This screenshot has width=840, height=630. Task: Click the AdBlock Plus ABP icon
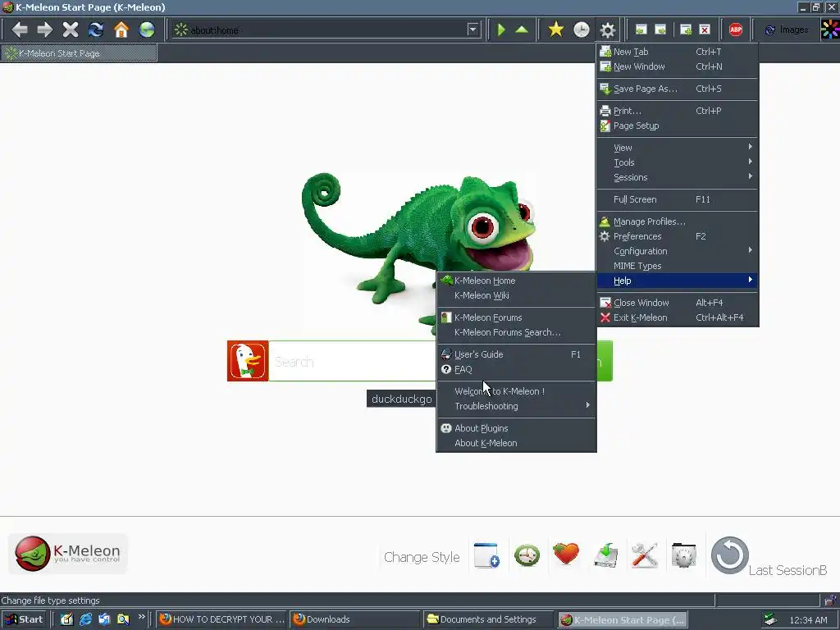click(736, 30)
